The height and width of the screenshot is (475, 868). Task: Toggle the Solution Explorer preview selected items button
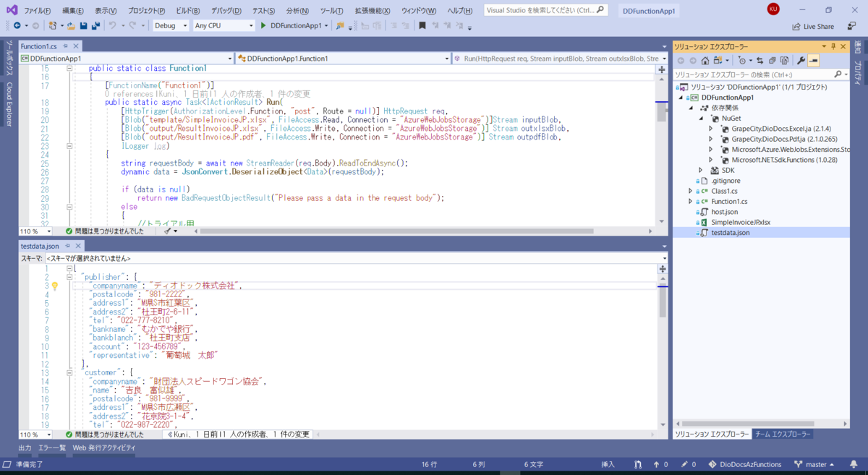813,60
